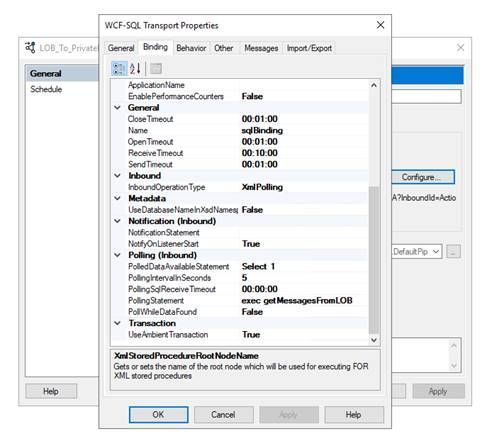Image resolution: width=482 pixels, height=441 pixels.
Task: Close the background LOB_To_Private window
Action: click(461, 48)
